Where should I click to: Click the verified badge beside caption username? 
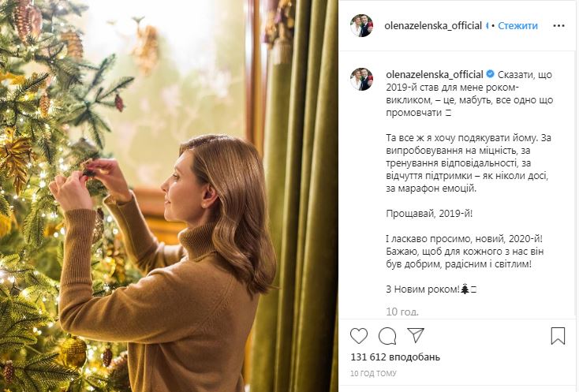pos(490,74)
